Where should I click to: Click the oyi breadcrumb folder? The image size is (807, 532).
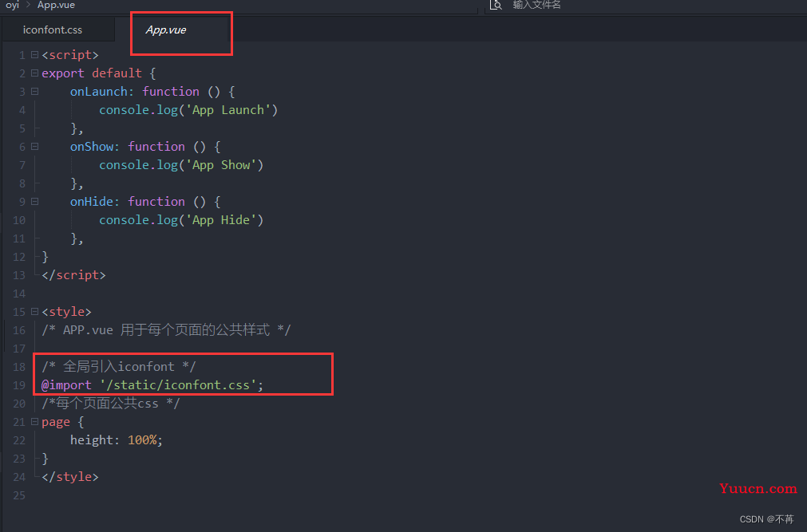(x=12, y=5)
